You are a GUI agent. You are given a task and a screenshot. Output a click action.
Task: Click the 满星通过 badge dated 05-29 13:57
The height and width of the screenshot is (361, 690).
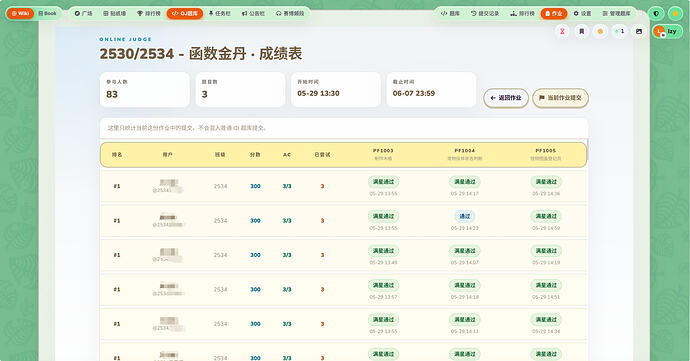[383, 285]
